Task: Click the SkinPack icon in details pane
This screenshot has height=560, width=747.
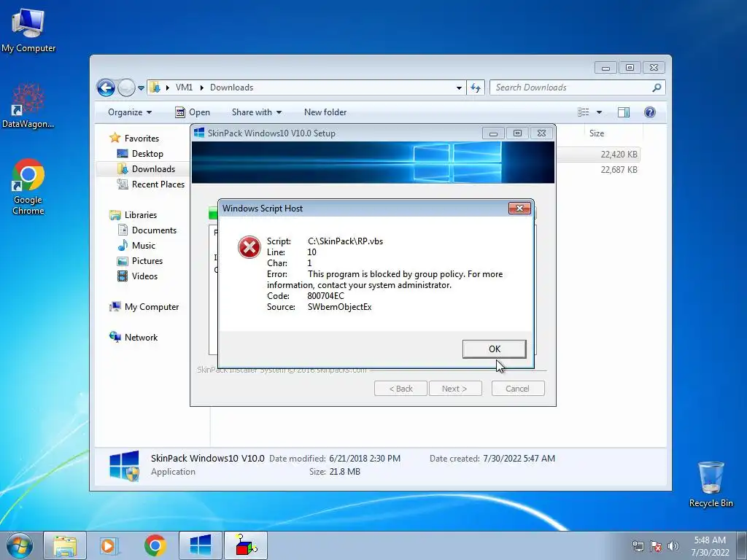Action: [x=124, y=465]
